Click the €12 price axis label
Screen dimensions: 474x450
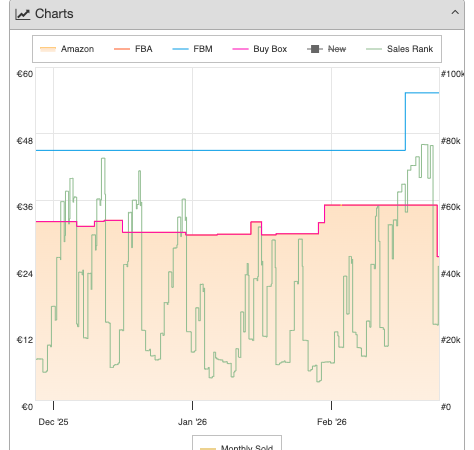[x=25, y=340]
